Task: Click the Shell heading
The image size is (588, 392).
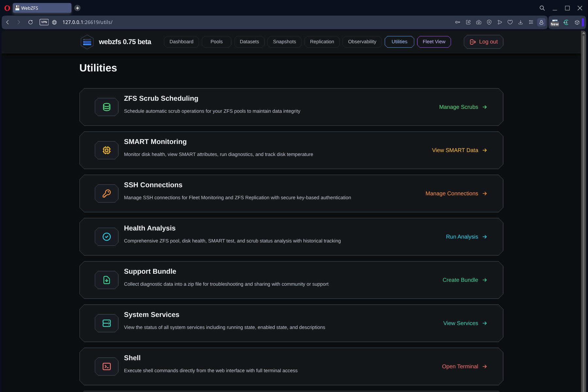Action: click(x=132, y=358)
